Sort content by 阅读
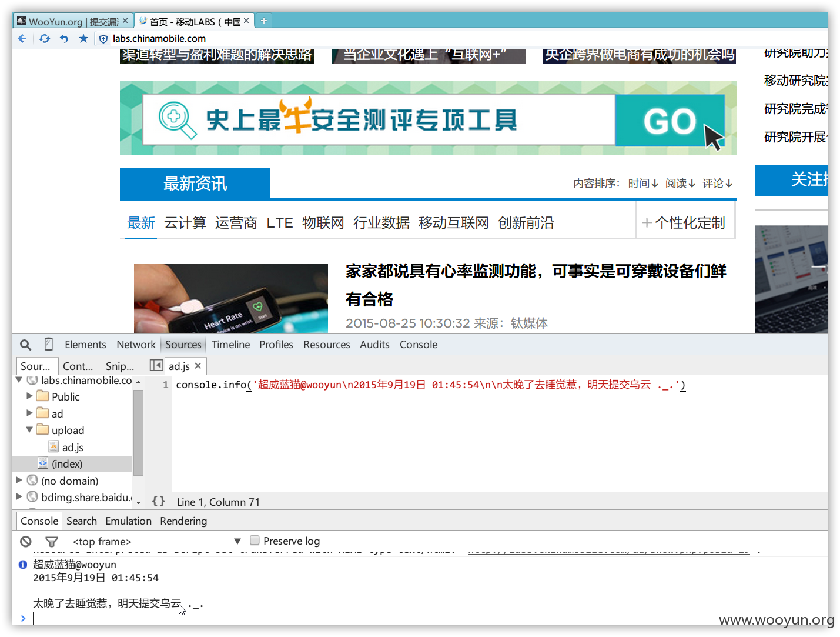Viewport: 840px width, 637px height. pyautogui.click(x=681, y=184)
